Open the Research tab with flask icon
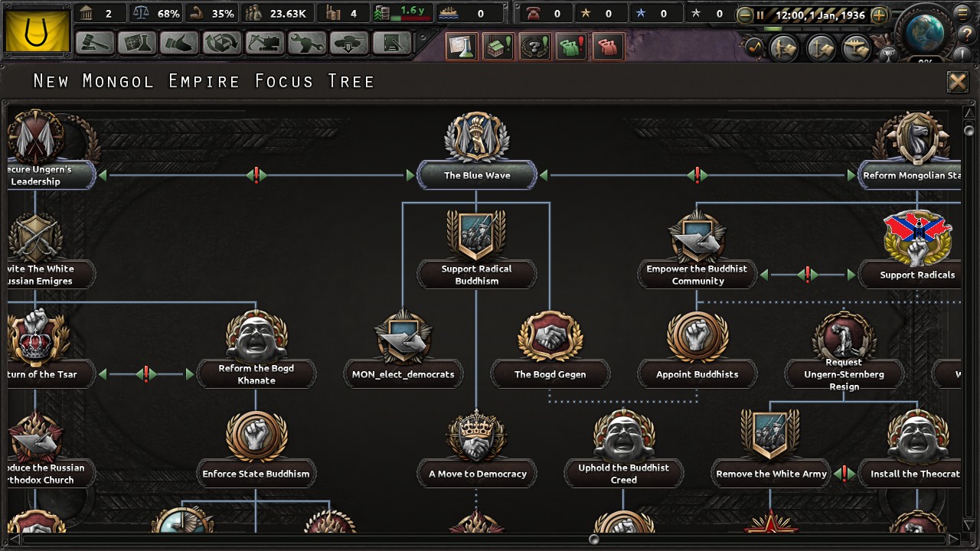This screenshot has height=551, width=980. pos(137,43)
